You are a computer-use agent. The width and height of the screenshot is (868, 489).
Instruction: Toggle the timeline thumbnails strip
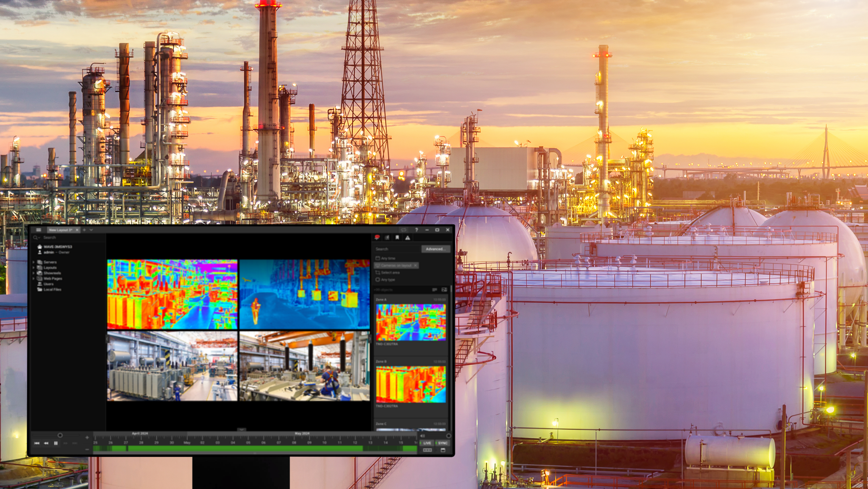(x=427, y=450)
